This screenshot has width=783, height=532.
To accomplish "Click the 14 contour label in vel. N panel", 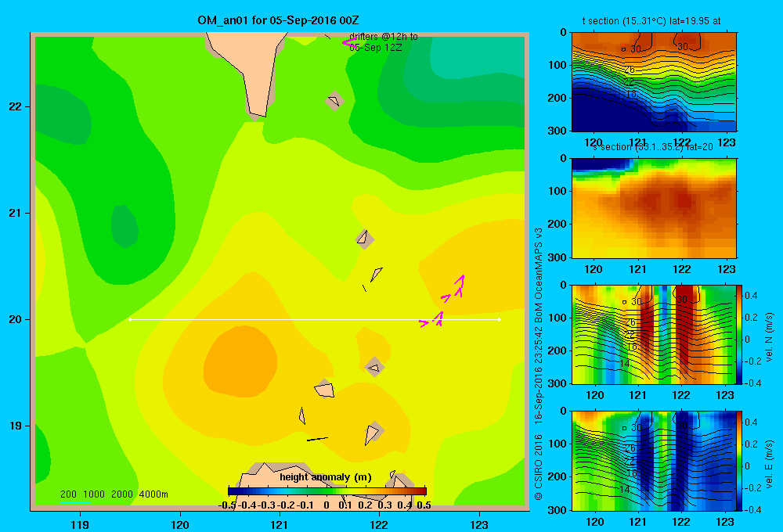I will coord(624,363).
